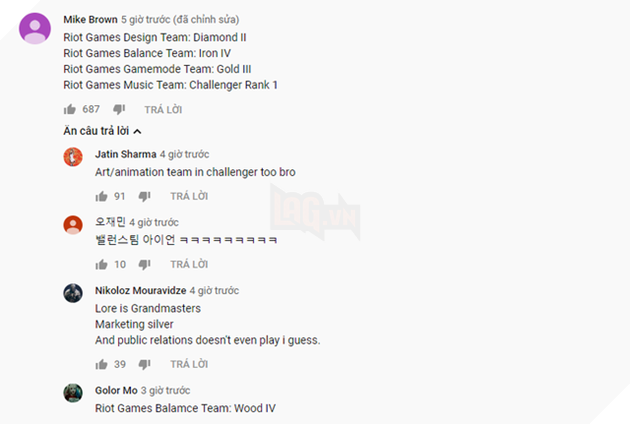Open the 5 giờ trước timestamp link
630x424 pixels.
[145, 19]
